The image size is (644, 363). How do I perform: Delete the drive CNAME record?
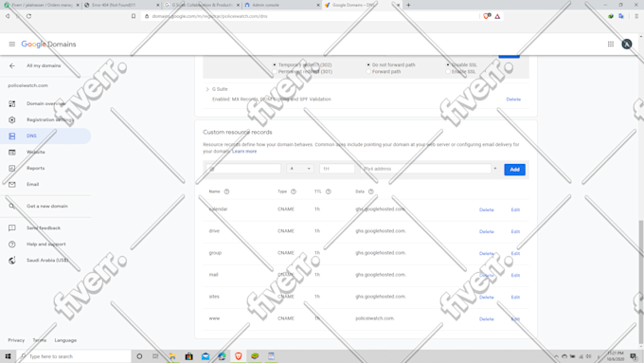coord(487,231)
